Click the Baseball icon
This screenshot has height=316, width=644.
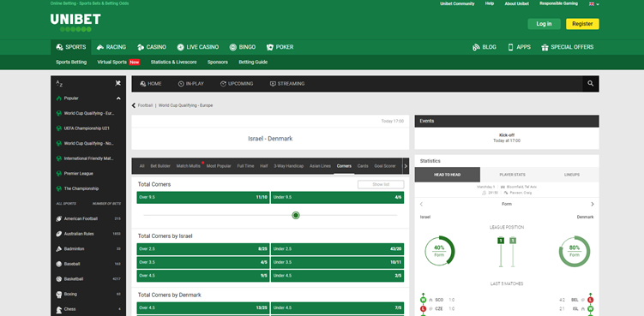(x=58, y=264)
